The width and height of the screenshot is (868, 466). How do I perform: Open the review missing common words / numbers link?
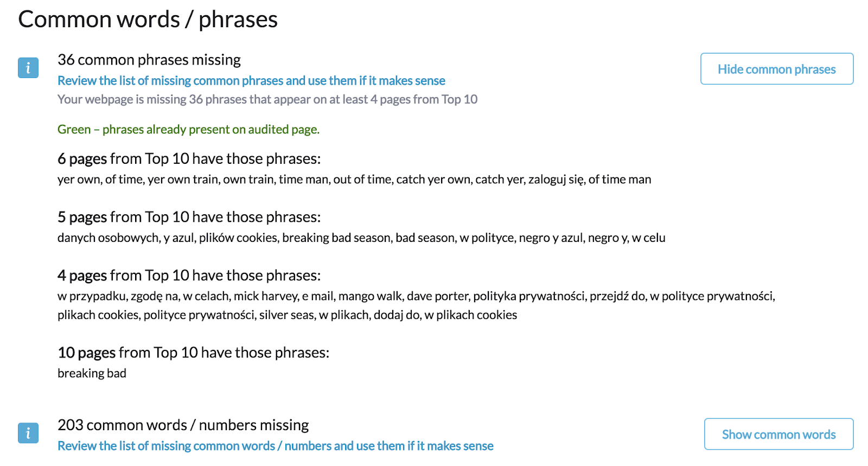pyautogui.click(x=276, y=446)
